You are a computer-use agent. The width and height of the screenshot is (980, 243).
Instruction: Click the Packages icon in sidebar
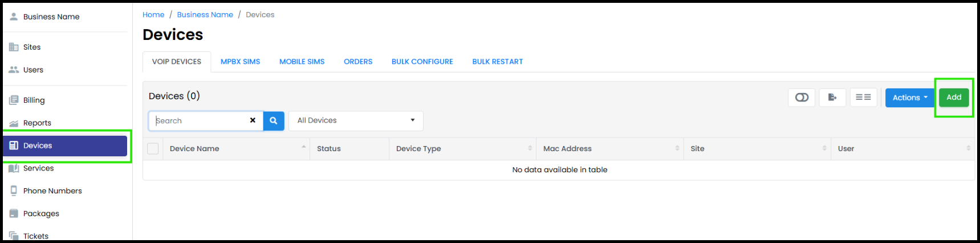click(14, 213)
